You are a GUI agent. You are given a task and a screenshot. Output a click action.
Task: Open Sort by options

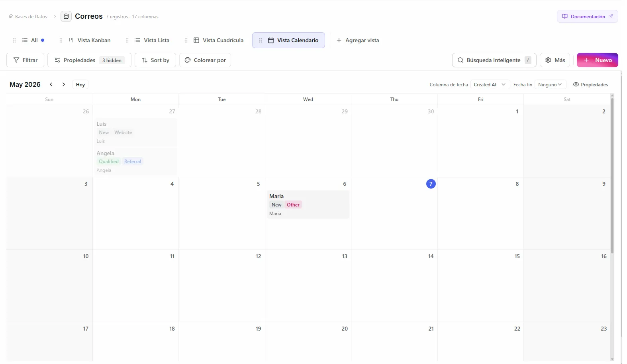click(x=155, y=60)
